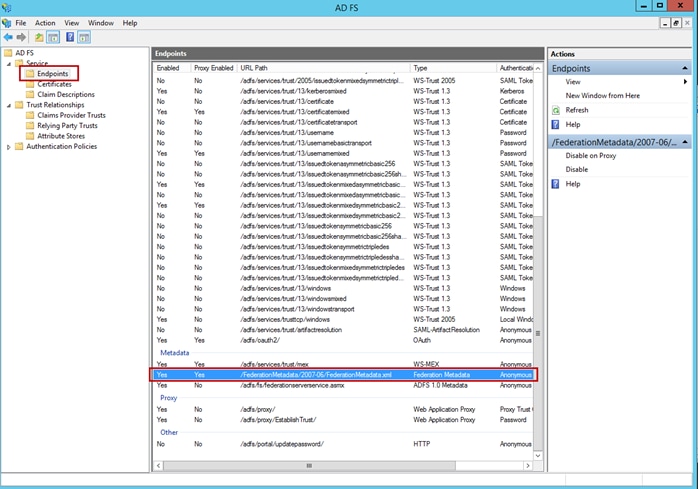Select the /adfs/services/trust/13/kerberosmixed row
Image resolution: width=698 pixels, height=489 pixels.
(x=343, y=91)
